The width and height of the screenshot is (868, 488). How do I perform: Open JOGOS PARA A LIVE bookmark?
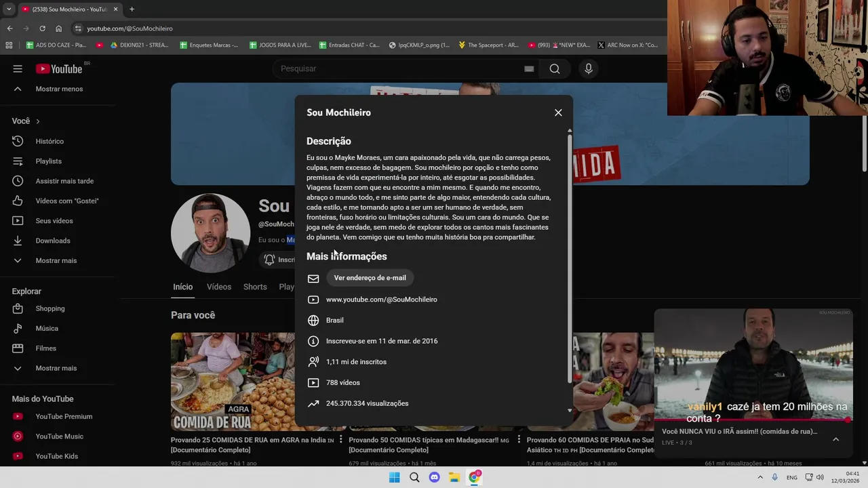pyautogui.click(x=279, y=45)
